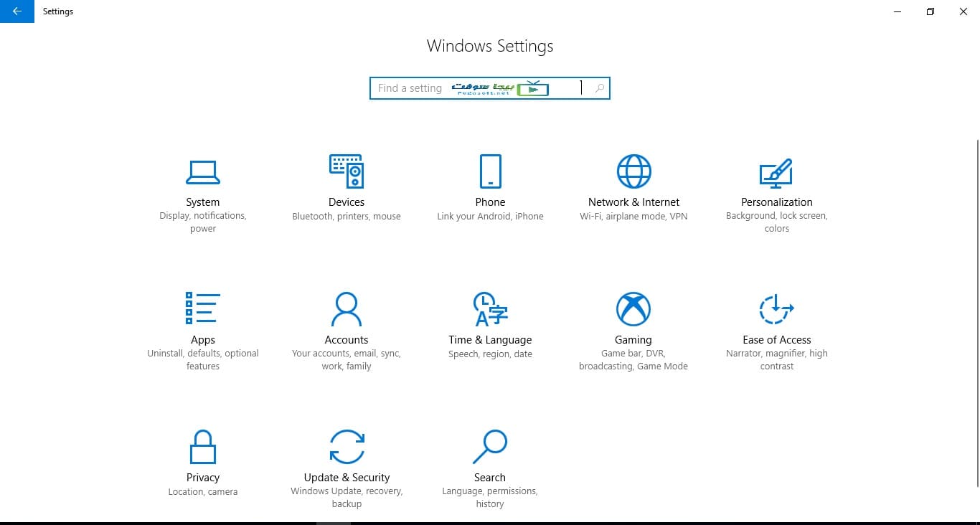Image resolution: width=980 pixels, height=525 pixels.
Task: Close the Settings window
Action: pos(963,11)
